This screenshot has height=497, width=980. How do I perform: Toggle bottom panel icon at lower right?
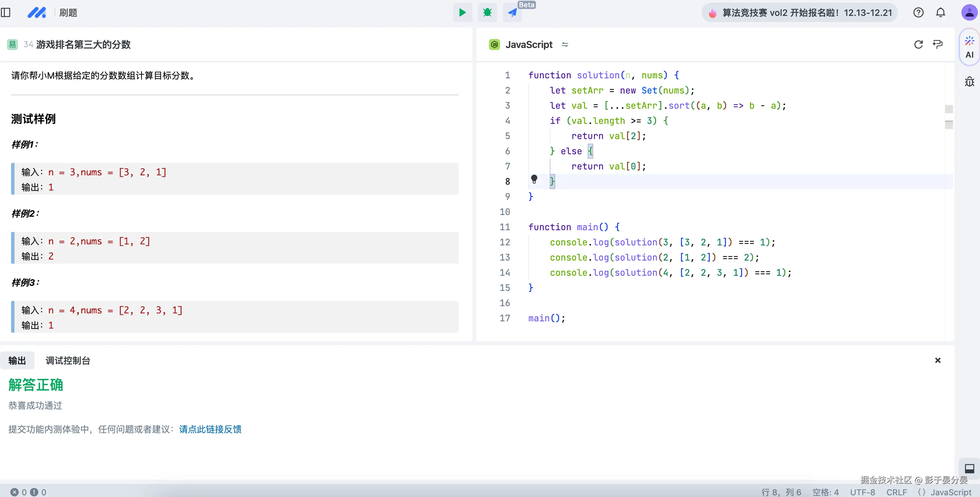[x=969, y=468]
